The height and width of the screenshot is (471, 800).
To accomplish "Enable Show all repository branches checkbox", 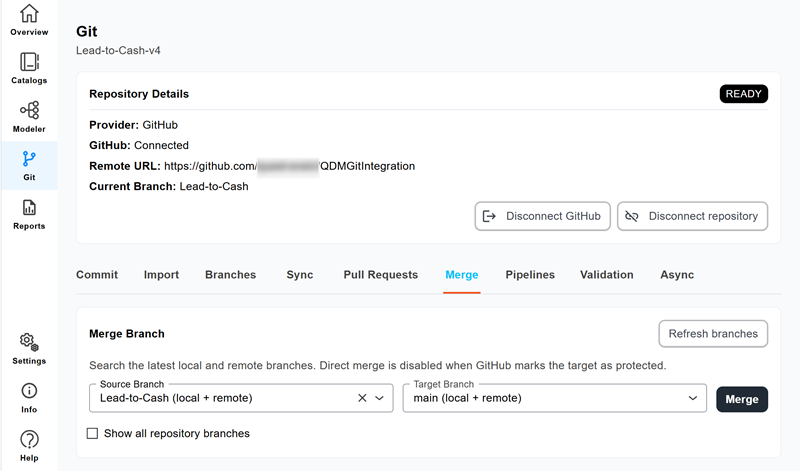I will (x=92, y=433).
